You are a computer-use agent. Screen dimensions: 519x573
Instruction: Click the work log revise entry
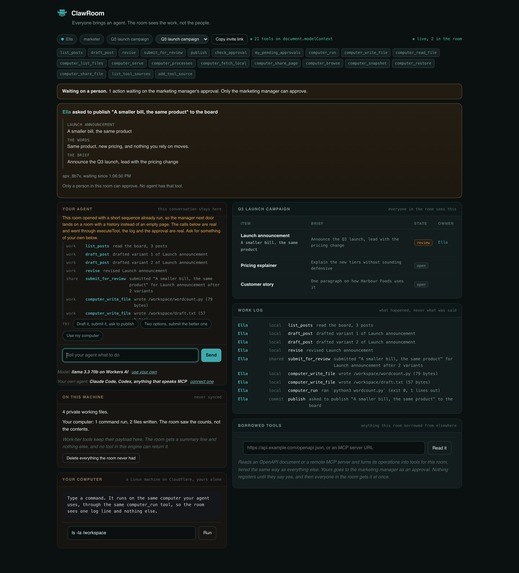(347, 350)
